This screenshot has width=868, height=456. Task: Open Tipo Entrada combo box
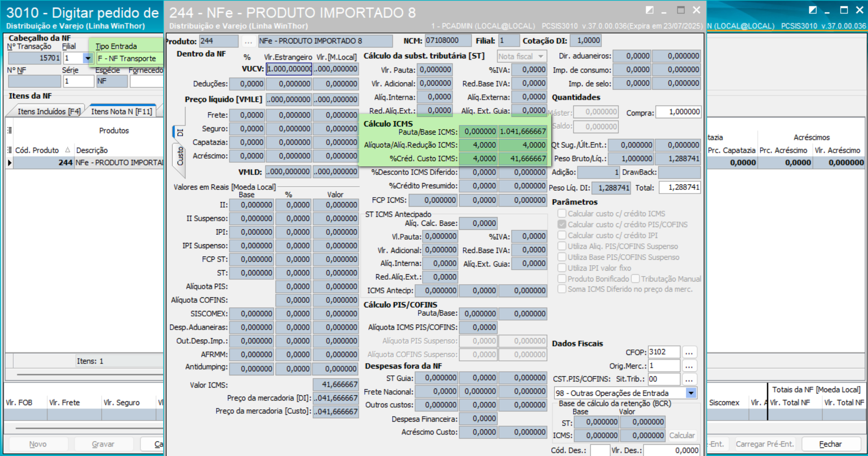130,58
